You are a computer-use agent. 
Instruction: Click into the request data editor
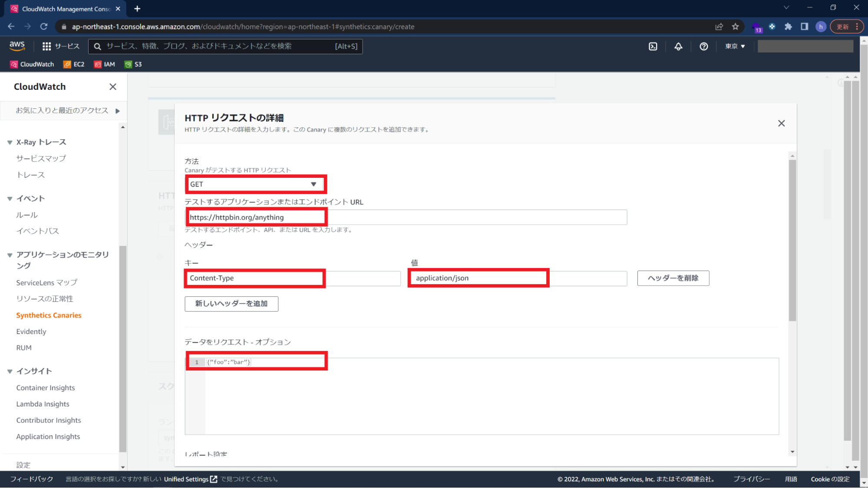click(x=482, y=396)
